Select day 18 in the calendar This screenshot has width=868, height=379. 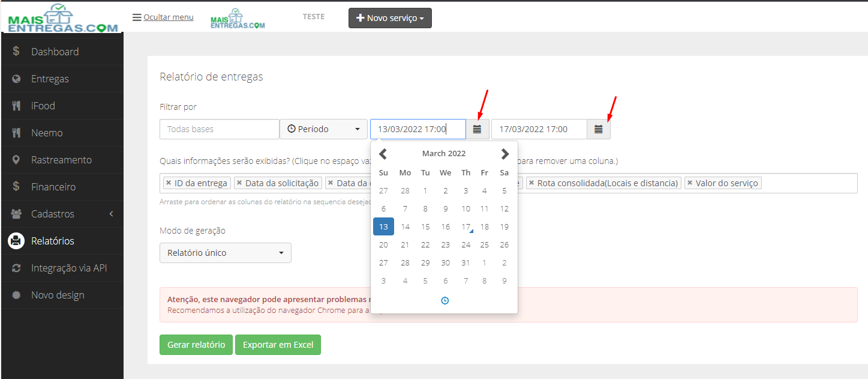pyautogui.click(x=485, y=227)
